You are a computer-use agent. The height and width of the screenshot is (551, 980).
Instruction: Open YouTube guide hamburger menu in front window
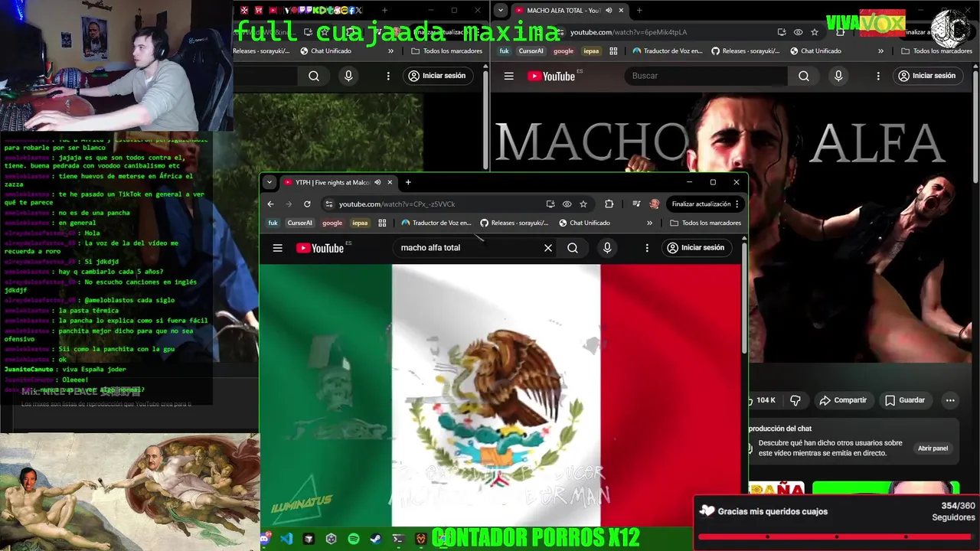(x=278, y=248)
